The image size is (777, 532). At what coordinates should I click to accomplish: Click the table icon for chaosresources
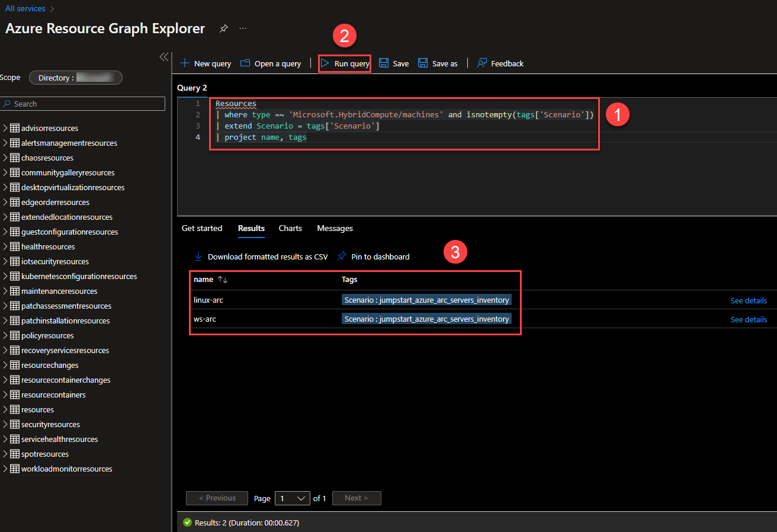[x=15, y=158]
